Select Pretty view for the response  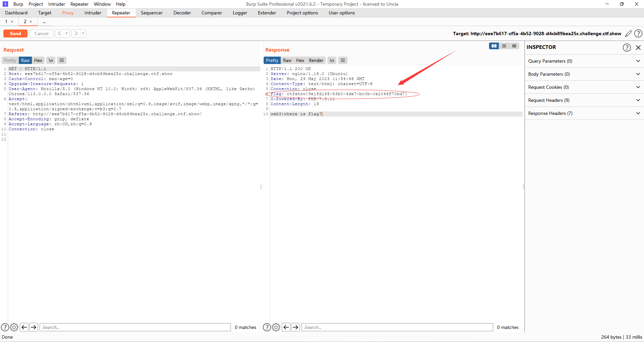click(x=272, y=60)
